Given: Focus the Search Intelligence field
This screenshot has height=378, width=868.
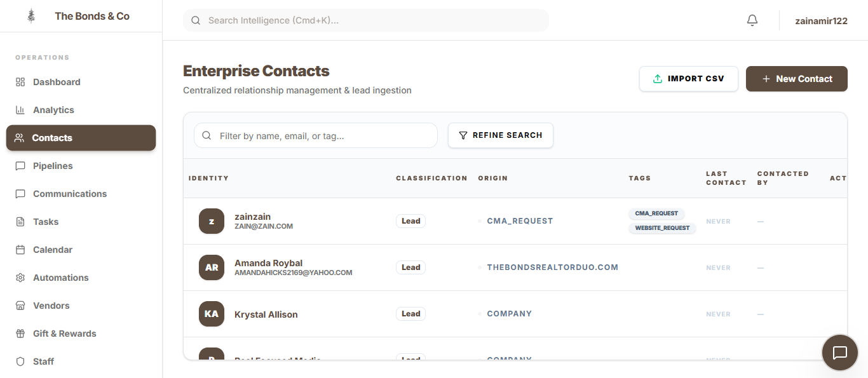Looking at the screenshot, I should pyautogui.click(x=375, y=20).
